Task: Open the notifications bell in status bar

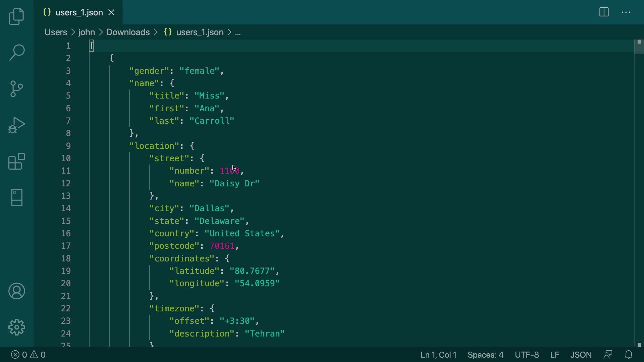Action: pyautogui.click(x=629, y=355)
